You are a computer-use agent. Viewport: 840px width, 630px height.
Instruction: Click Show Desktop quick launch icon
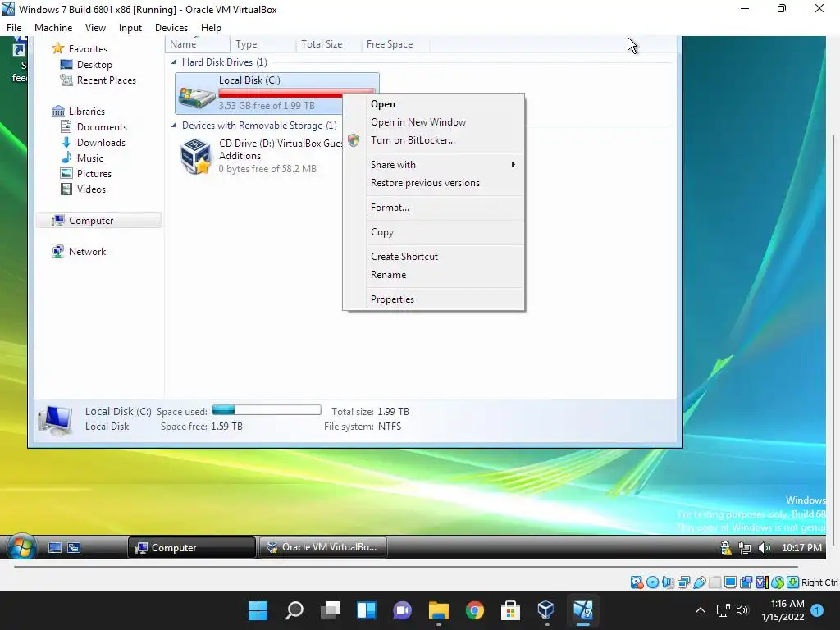(x=55, y=547)
